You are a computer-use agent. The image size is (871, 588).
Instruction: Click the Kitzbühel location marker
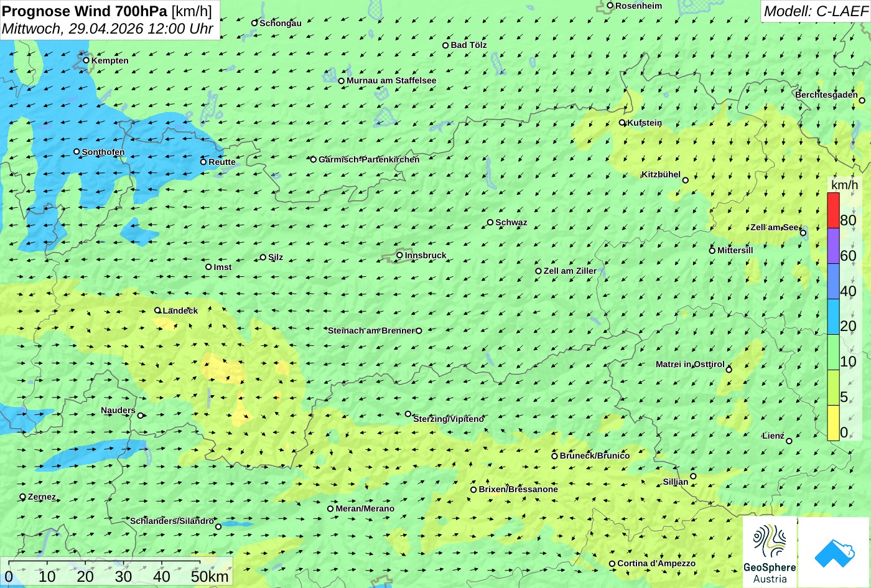click(x=686, y=180)
